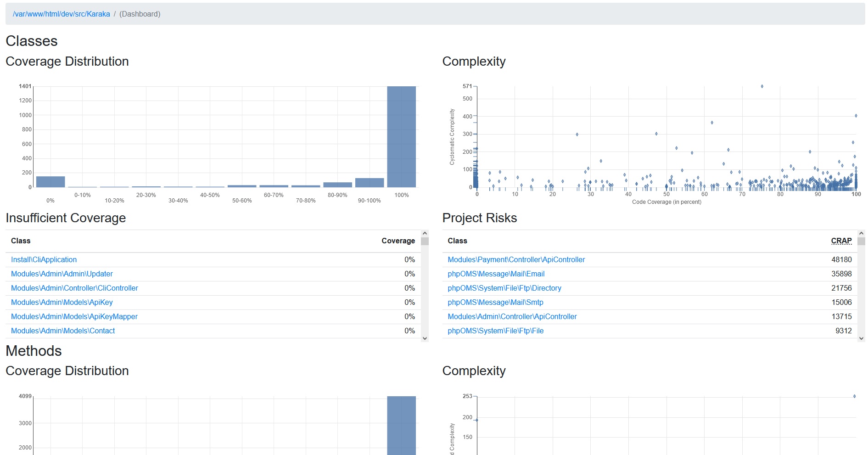Open Install\CliApplication class link
This screenshot has width=868, height=455.
[44, 259]
